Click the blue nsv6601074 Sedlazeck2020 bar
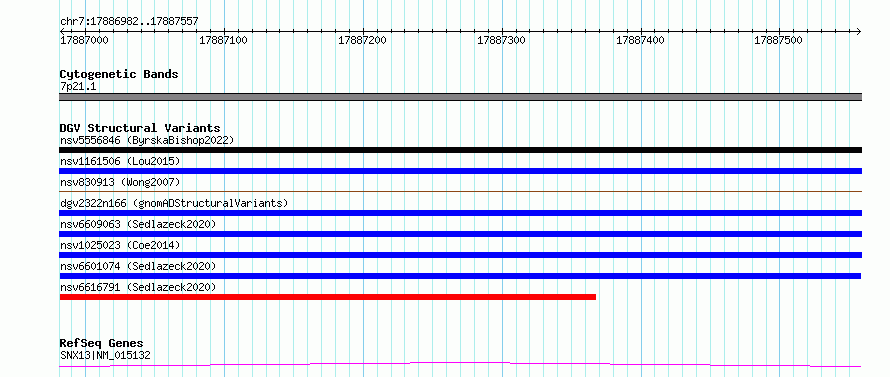Viewport: 890px width, 377px height. (x=460, y=276)
